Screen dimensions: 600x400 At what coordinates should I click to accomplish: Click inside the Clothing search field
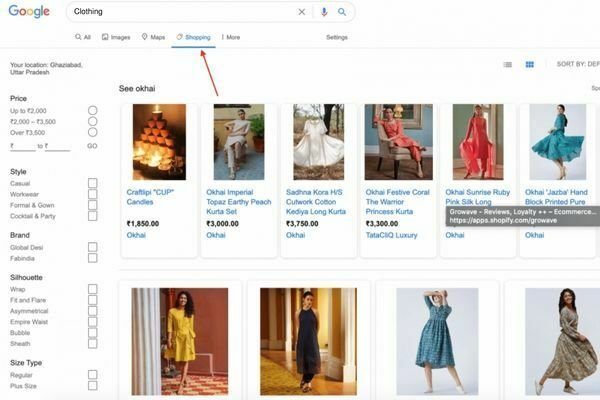tap(184, 12)
